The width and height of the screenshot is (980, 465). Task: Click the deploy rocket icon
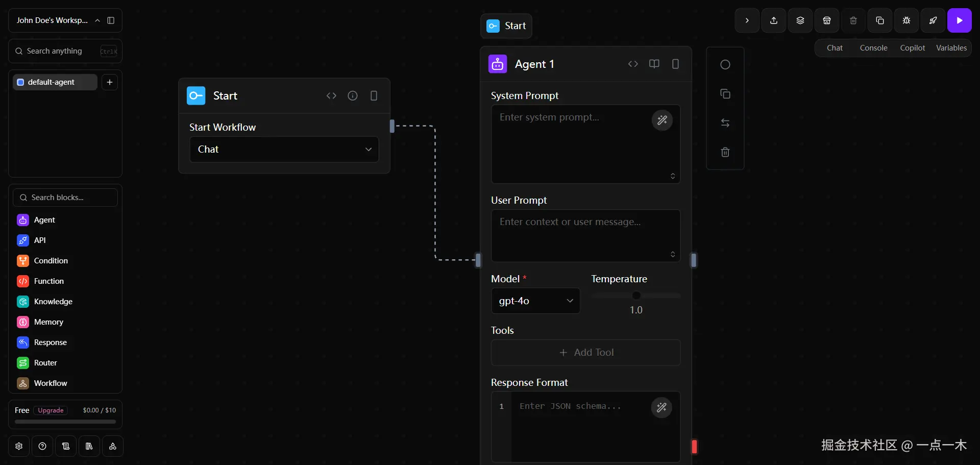[x=933, y=20]
